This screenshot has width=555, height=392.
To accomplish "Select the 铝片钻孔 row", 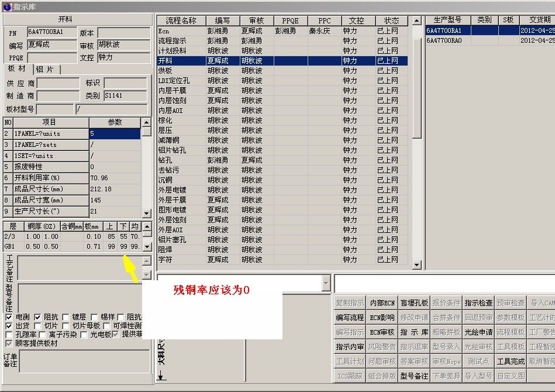I will [282, 150].
